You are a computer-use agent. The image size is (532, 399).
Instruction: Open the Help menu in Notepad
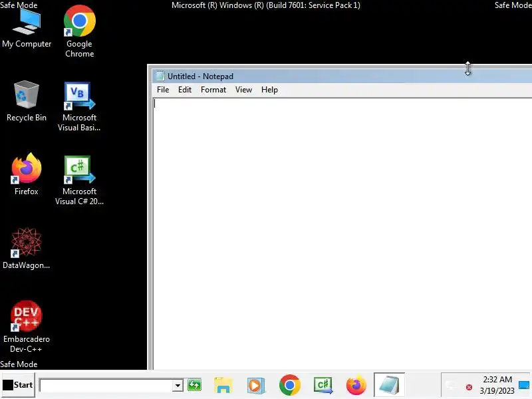(x=269, y=90)
